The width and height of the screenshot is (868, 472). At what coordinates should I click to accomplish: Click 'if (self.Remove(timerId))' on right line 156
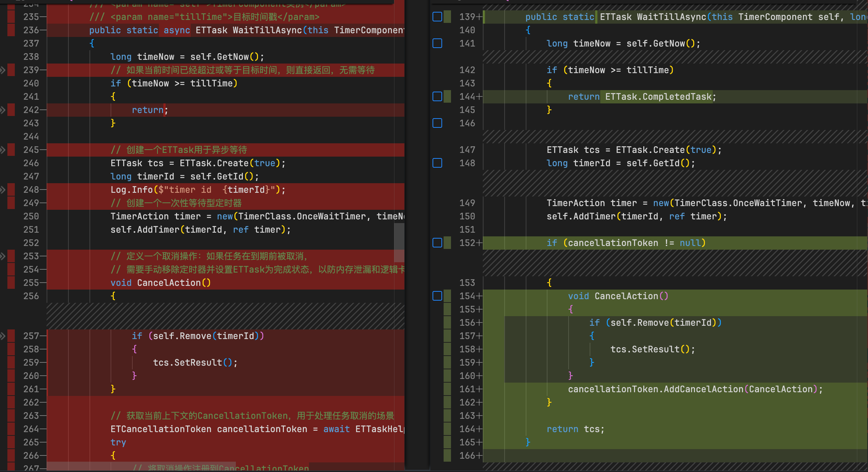coord(655,323)
